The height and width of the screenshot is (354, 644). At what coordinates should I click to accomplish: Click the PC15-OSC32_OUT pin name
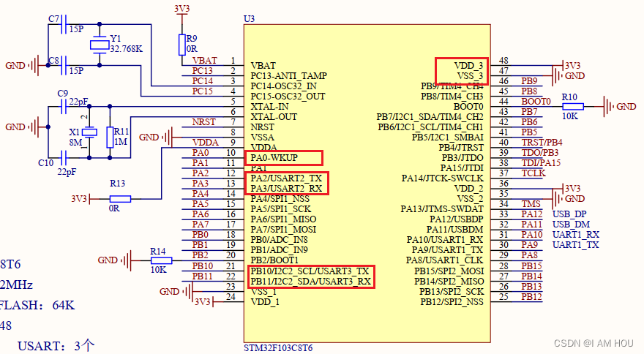coord(288,97)
